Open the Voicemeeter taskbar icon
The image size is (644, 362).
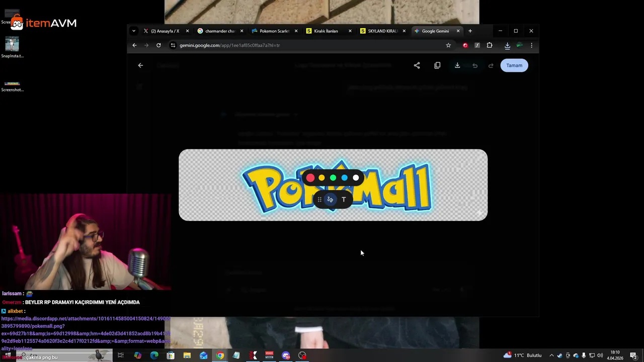coord(269,356)
